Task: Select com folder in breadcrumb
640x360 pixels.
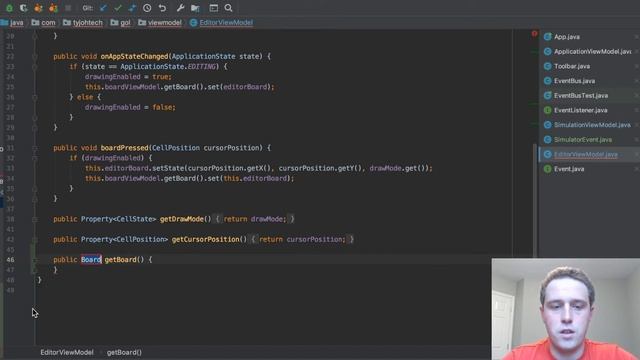Action: (43, 22)
